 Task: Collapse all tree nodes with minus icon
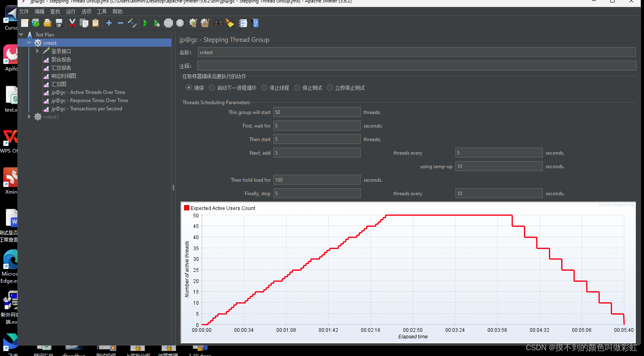coord(121,23)
